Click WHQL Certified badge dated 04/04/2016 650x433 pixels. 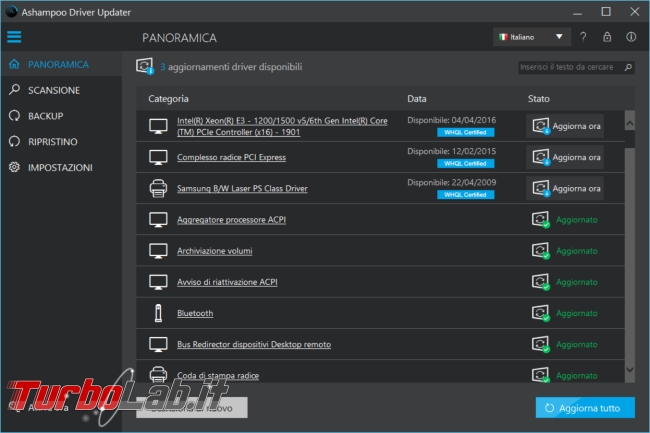(466, 133)
